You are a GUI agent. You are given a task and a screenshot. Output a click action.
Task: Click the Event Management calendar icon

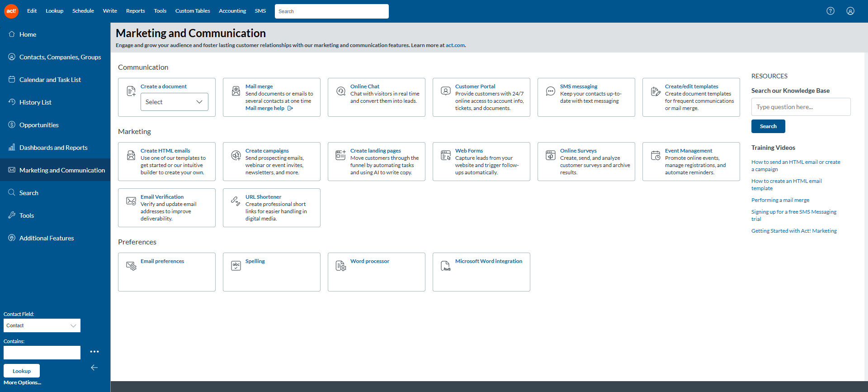pos(656,155)
